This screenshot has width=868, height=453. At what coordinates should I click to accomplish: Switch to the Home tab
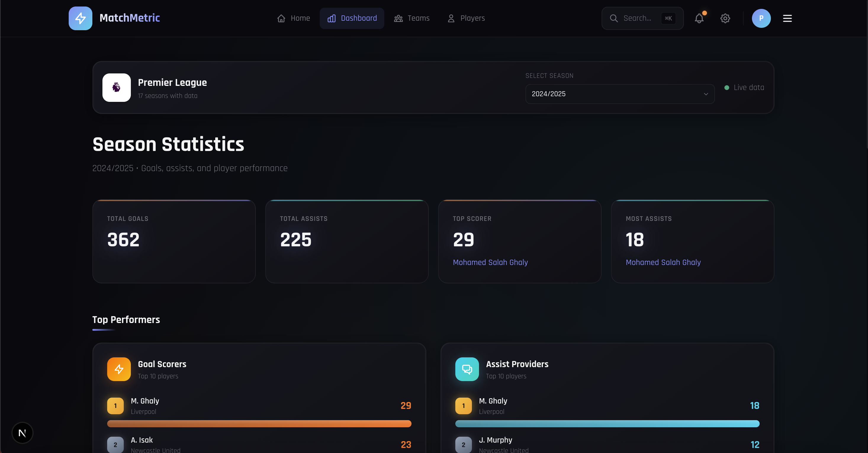[x=293, y=18]
